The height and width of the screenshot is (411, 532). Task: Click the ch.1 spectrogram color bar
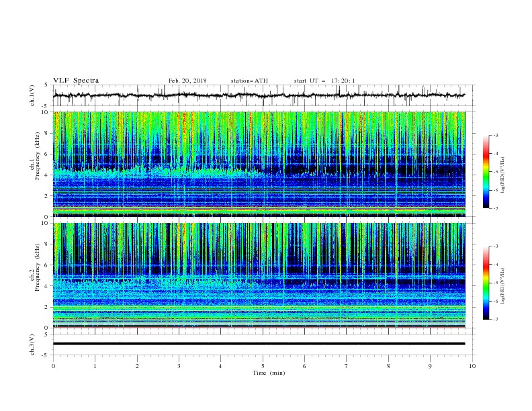(x=486, y=172)
